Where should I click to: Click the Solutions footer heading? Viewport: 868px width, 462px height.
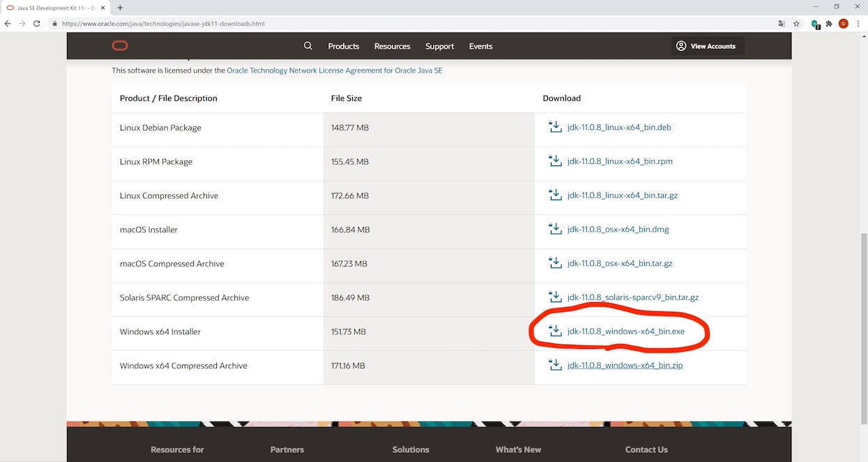[411, 449]
